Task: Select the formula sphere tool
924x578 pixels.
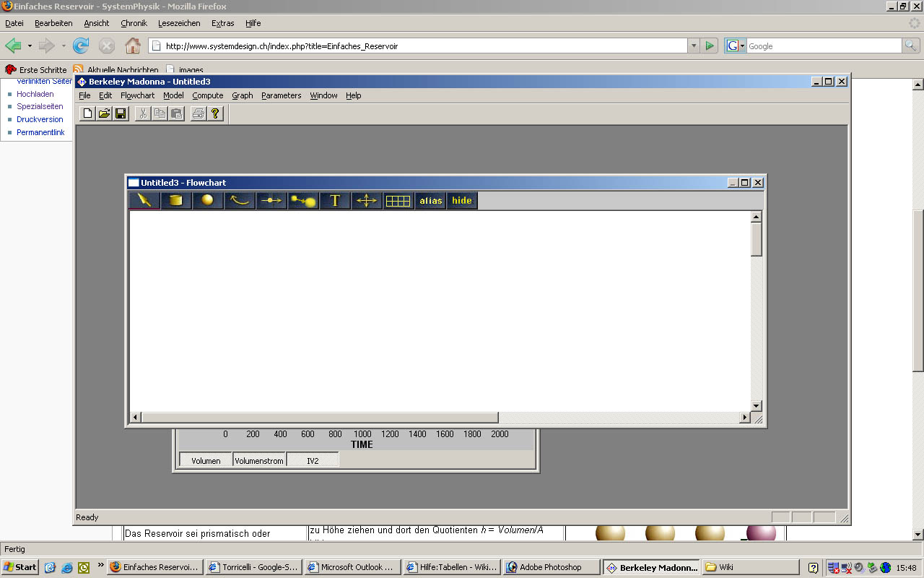Action: 208,200
